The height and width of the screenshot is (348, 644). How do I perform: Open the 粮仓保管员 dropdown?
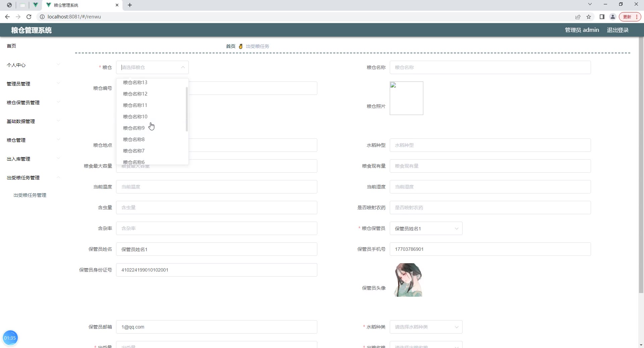click(x=426, y=228)
